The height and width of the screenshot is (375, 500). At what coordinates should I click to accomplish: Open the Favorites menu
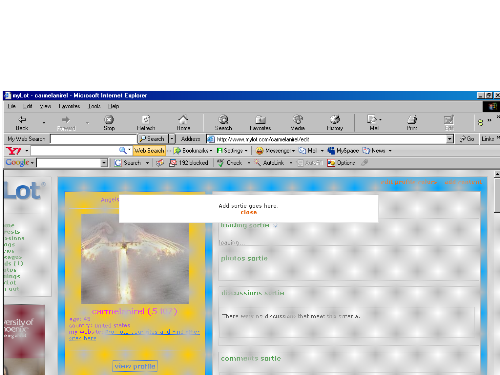(x=69, y=106)
